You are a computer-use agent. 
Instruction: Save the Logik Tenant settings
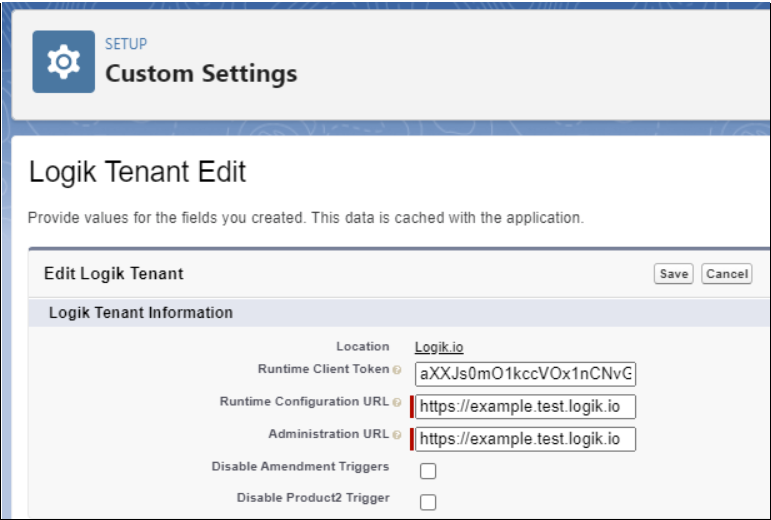674,274
